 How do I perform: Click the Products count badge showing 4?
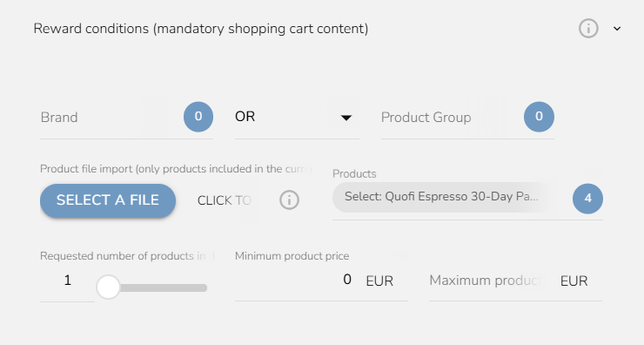pyautogui.click(x=587, y=199)
